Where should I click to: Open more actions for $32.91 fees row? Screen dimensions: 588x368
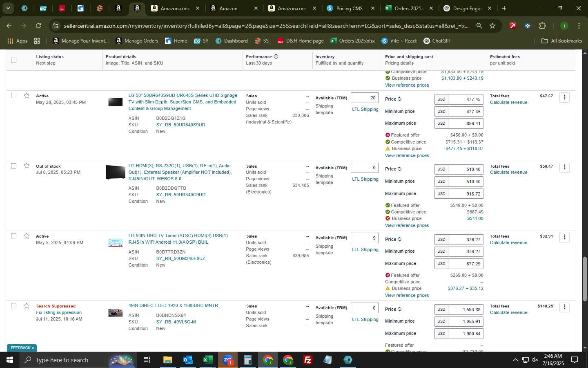tap(564, 237)
